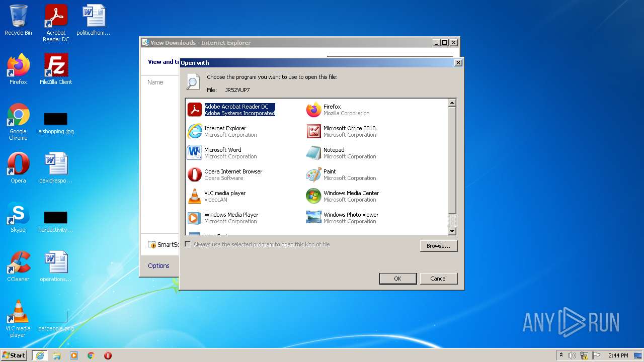The width and height of the screenshot is (644, 362).
Task: Click Recycle Bin desktop icon
Action: click(18, 21)
